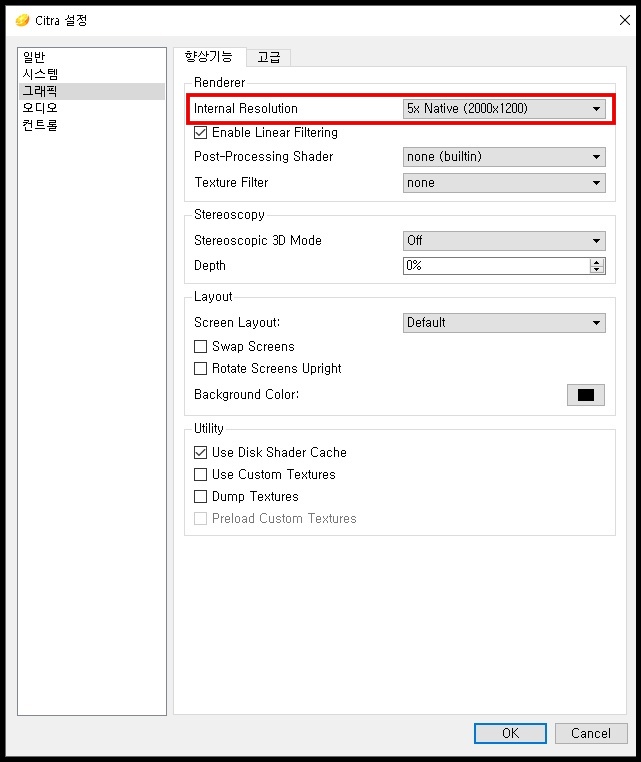641x762 pixels.
Task: Click the Stereoscopy group heading
Action: point(229,215)
